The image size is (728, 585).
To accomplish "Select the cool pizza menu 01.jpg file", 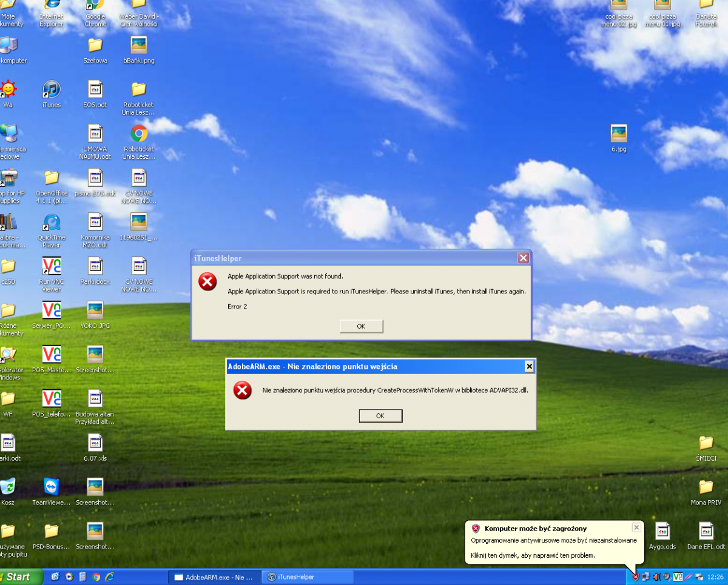I will [662, 14].
